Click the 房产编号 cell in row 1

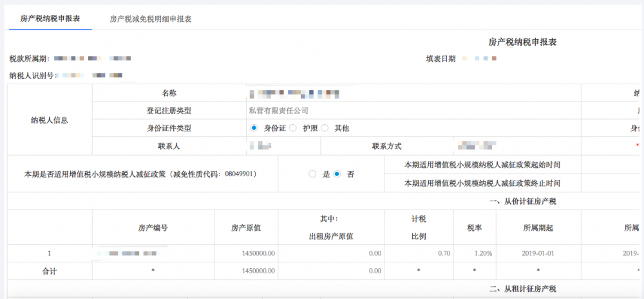click(x=153, y=253)
